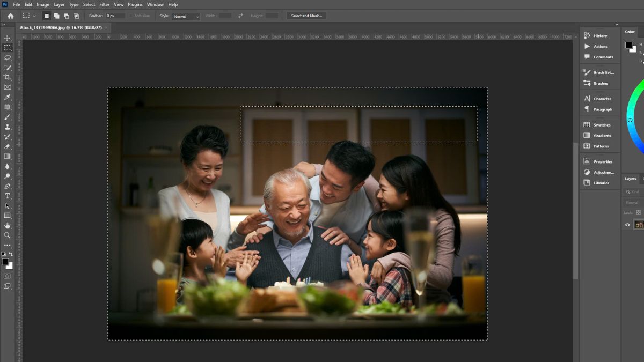Select the Zoom tool
The height and width of the screenshot is (362, 644).
(7, 235)
